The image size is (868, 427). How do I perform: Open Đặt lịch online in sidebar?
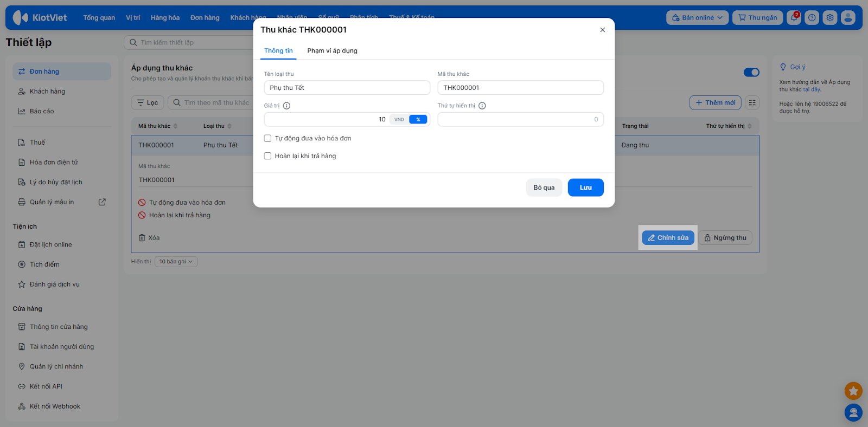[62, 244]
